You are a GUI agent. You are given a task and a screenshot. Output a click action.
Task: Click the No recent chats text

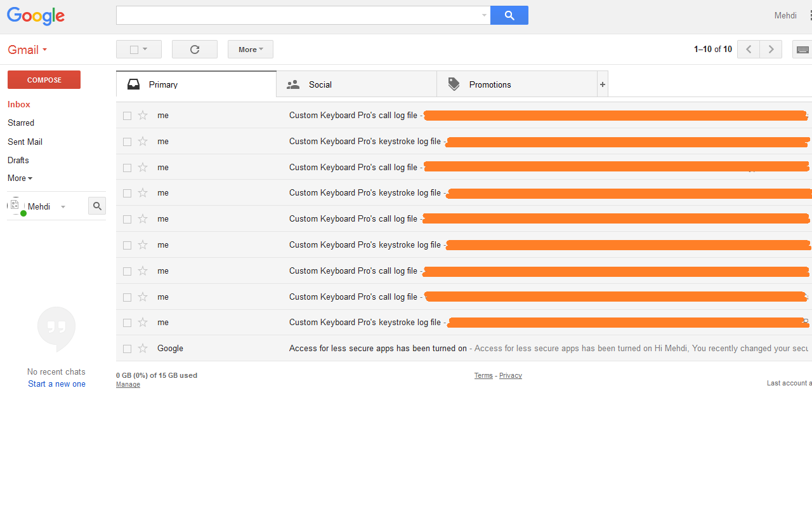click(x=56, y=371)
